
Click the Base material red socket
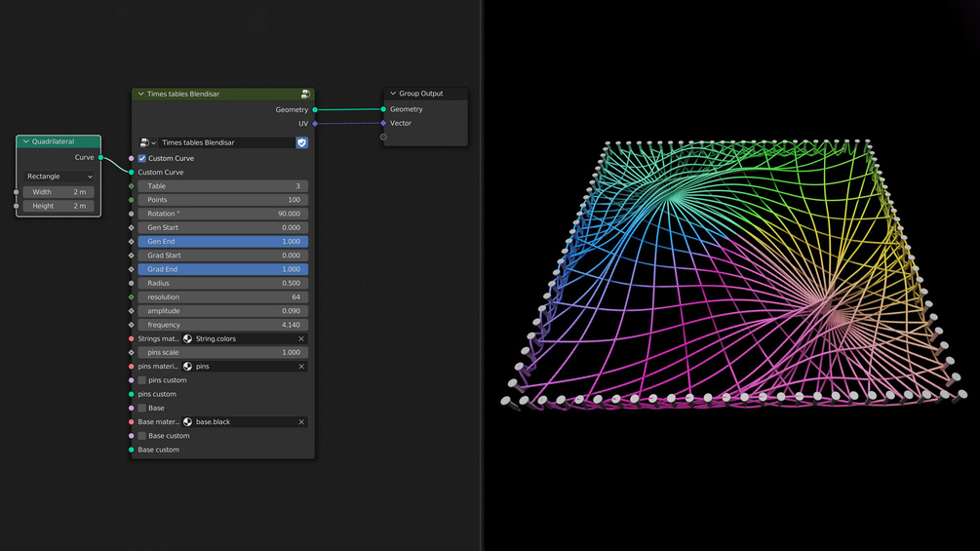point(132,421)
